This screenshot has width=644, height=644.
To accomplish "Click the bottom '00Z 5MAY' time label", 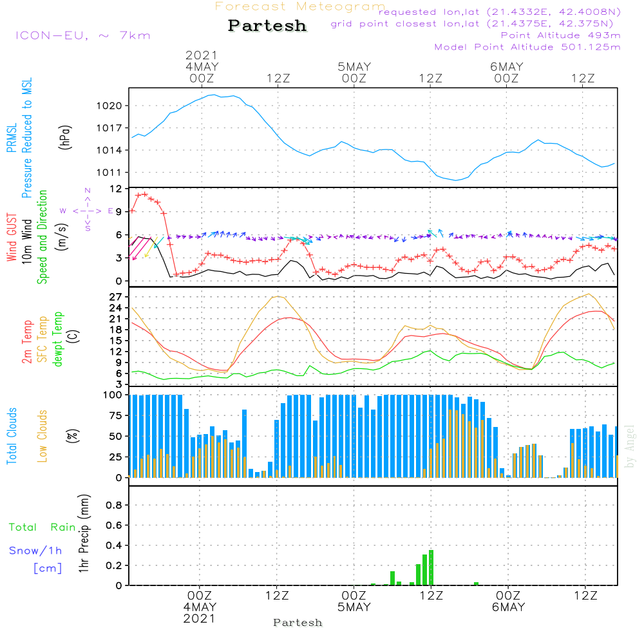I will pos(354,601).
